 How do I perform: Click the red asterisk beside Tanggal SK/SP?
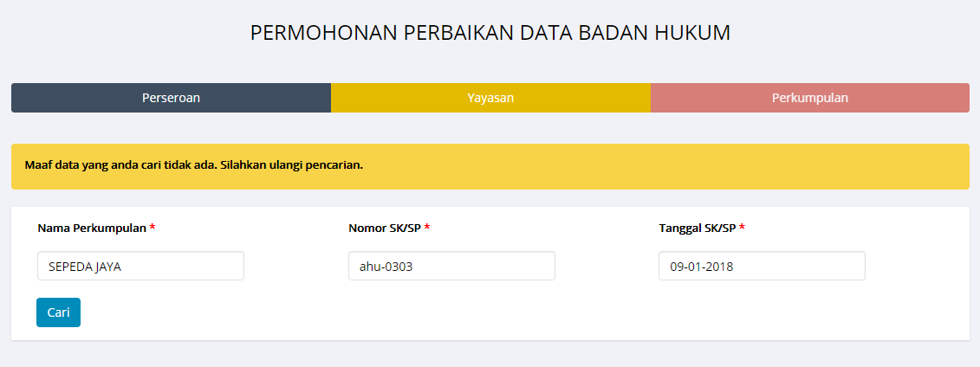(x=742, y=228)
